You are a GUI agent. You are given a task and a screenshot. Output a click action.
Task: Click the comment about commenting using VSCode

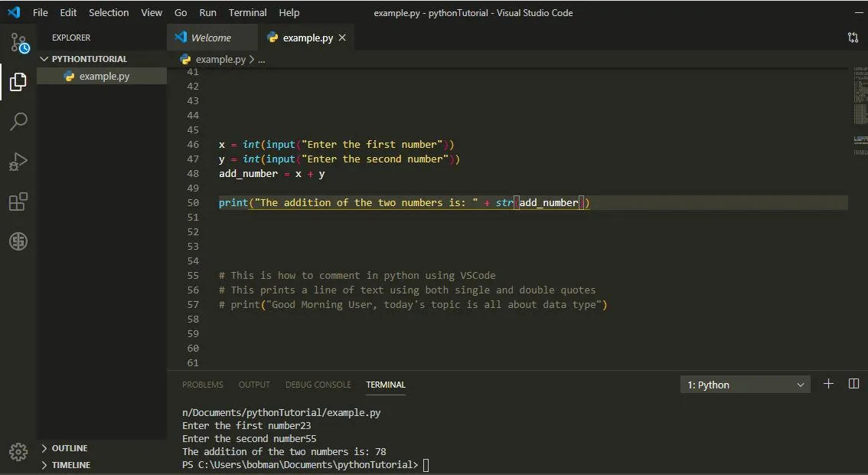357,276
